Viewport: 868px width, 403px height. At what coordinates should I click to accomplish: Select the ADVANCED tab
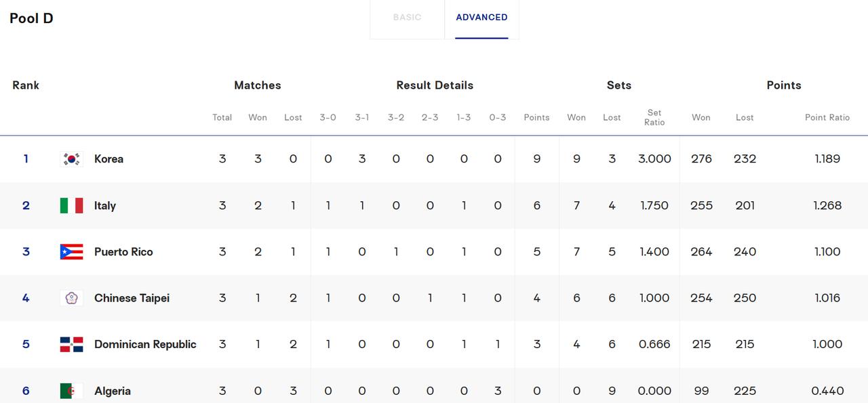tap(481, 18)
